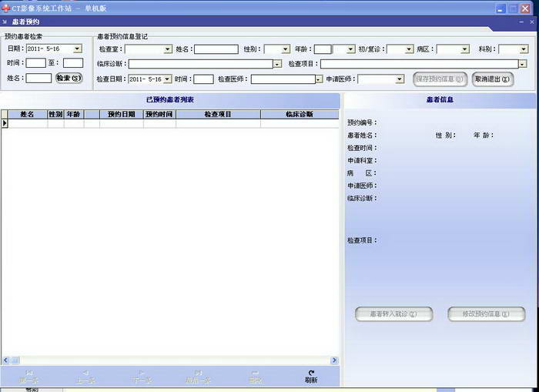
Task: Click the horizontal scrollbar right arrow
Action: 334,360
